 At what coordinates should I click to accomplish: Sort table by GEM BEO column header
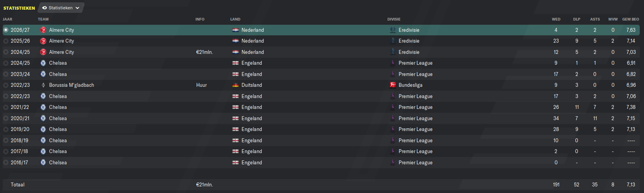pos(630,19)
